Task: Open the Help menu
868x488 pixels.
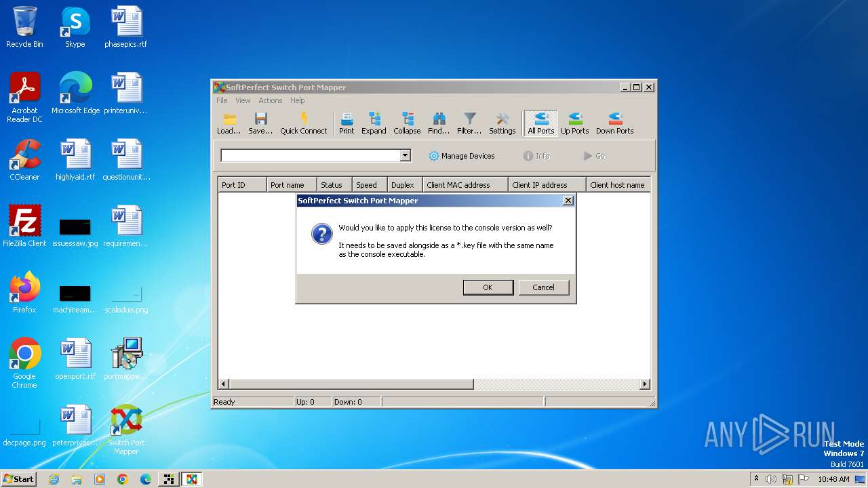Action: coord(298,100)
